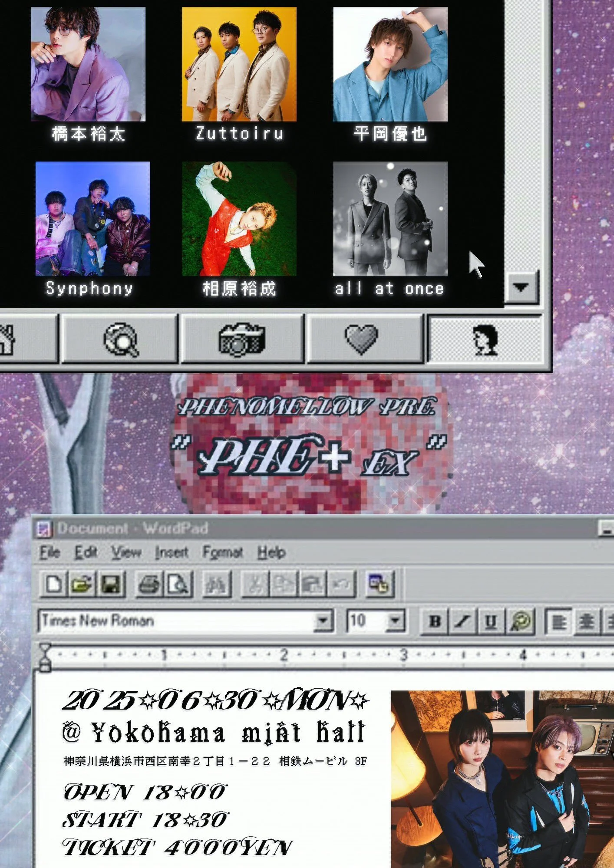Click the @ Yokohama mint hall line
Viewport: 614px width, 868px height.
point(214,732)
